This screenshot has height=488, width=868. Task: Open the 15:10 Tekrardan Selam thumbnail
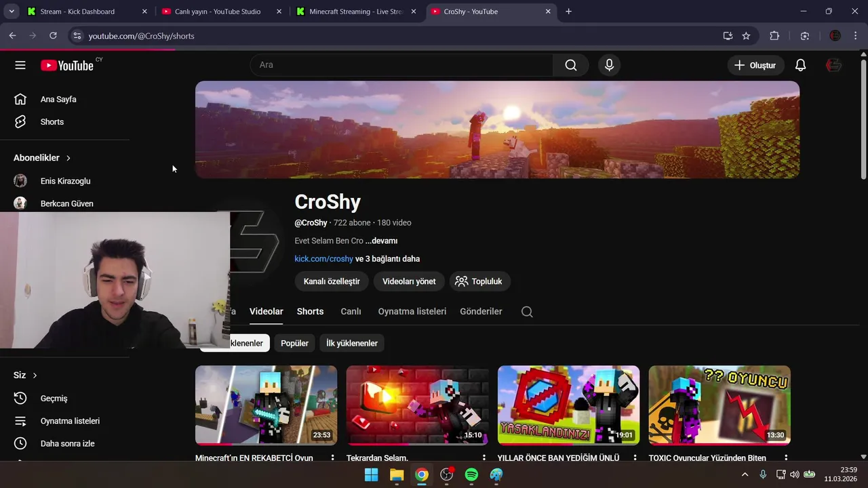tap(417, 405)
